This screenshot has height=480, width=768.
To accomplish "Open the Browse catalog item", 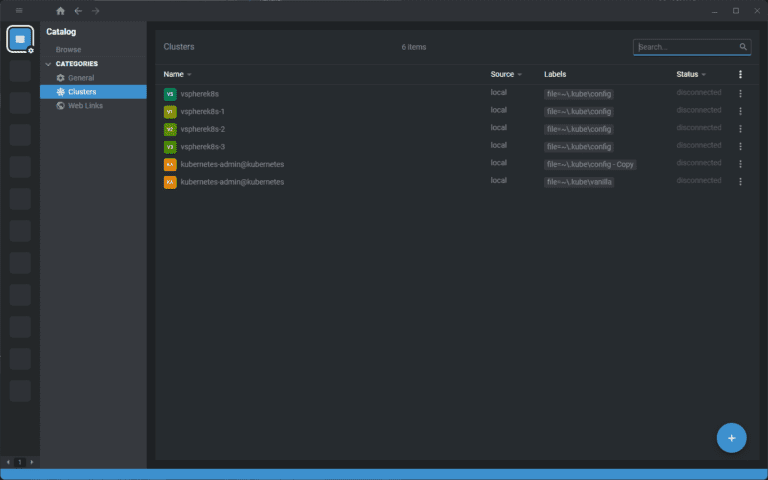I will point(68,49).
